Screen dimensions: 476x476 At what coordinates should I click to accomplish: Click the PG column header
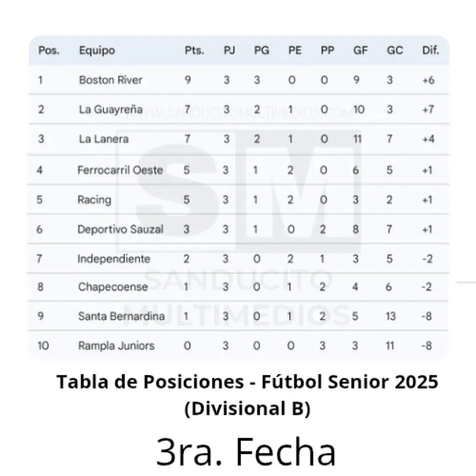pyautogui.click(x=262, y=50)
